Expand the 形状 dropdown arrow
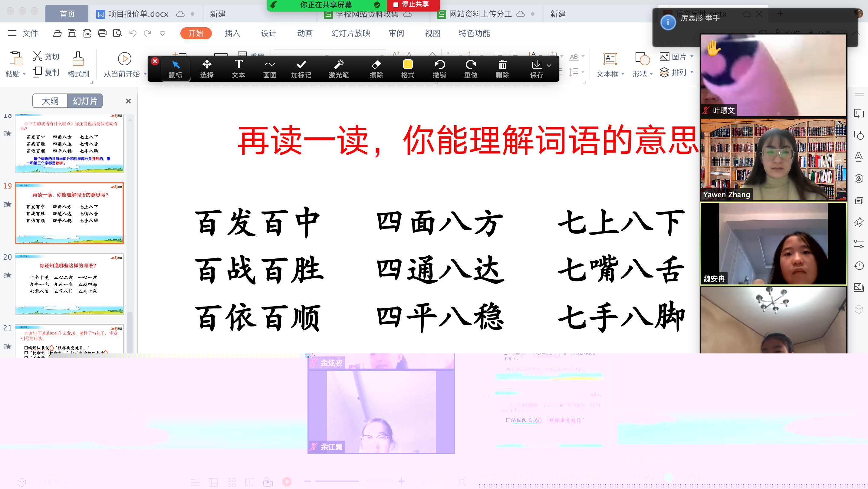 pos(651,74)
